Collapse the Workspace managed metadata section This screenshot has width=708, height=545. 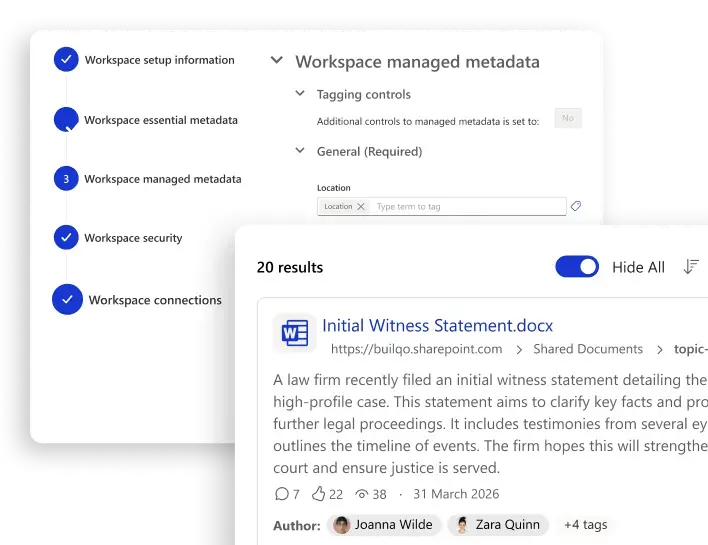coord(277,62)
